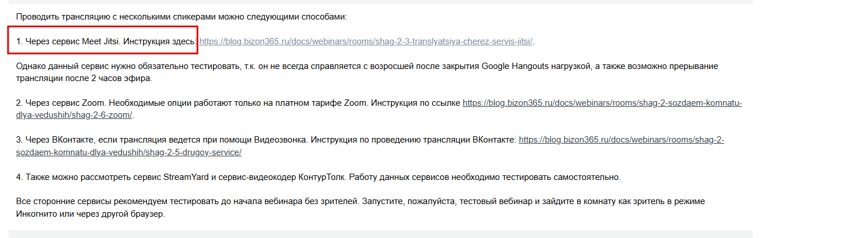
Task: Click the heading about several speakers
Action: point(182,17)
